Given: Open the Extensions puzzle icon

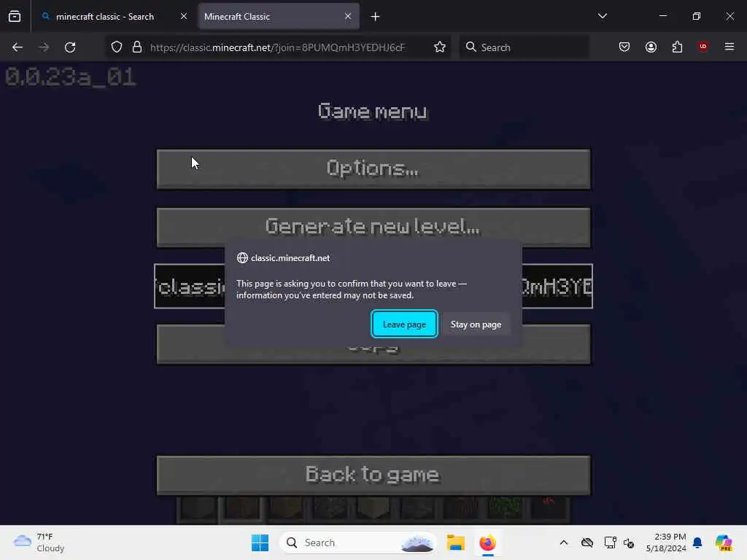Looking at the screenshot, I should pos(677,47).
